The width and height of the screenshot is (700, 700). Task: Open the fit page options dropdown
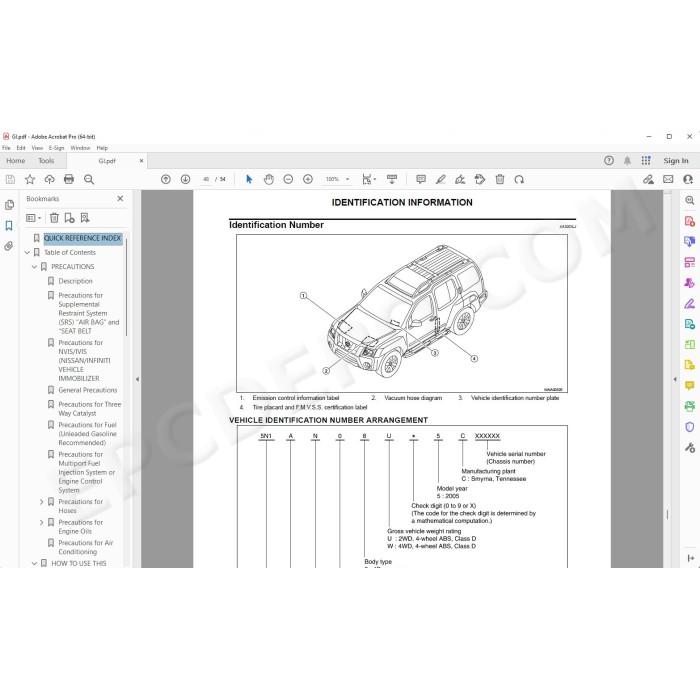(369, 179)
